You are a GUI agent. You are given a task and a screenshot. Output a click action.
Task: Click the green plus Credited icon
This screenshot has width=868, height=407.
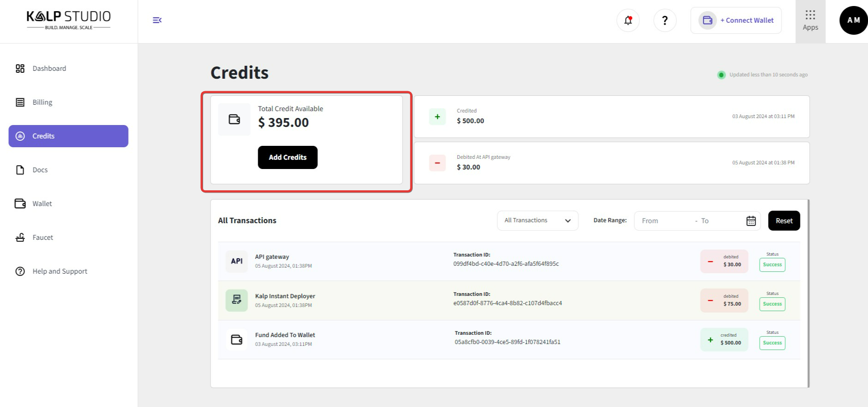click(437, 117)
